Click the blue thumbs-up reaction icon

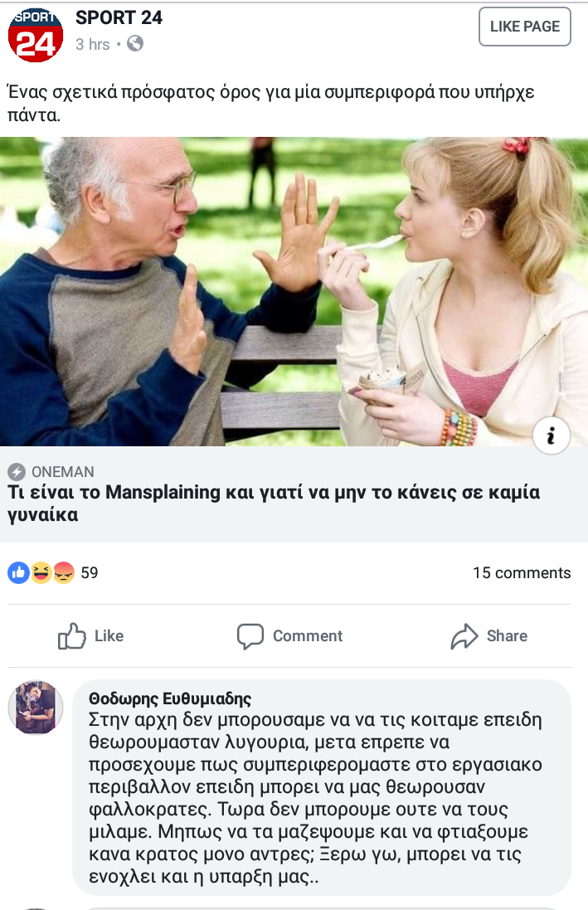click(18, 573)
